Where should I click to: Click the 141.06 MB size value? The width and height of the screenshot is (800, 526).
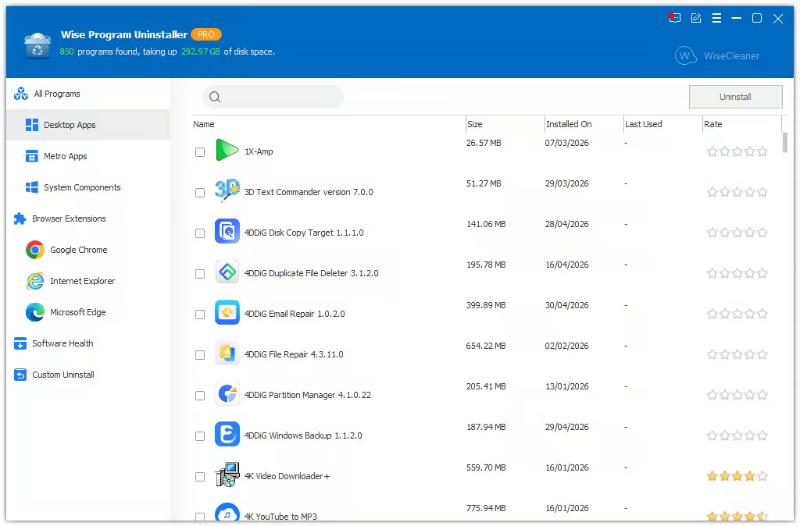[x=486, y=224]
